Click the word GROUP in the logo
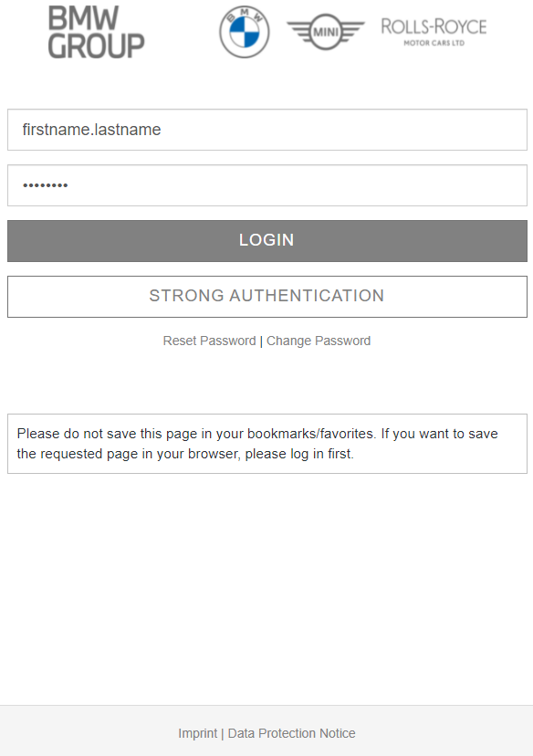The height and width of the screenshot is (756, 533). pyautogui.click(x=96, y=46)
